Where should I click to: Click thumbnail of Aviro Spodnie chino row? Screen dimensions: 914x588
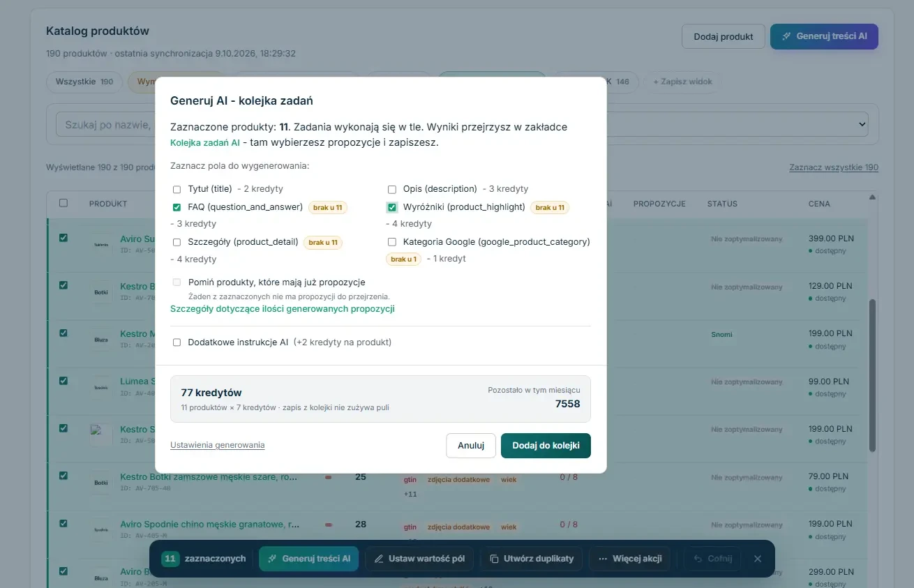(101, 529)
